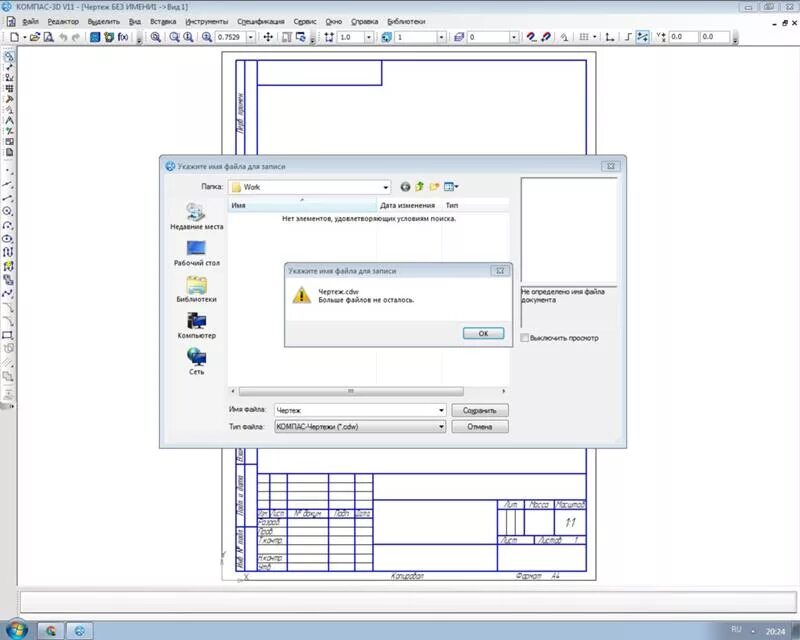Toggle the Выключить просмотр checkbox
800x640 pixels.
tap(524, 338)
